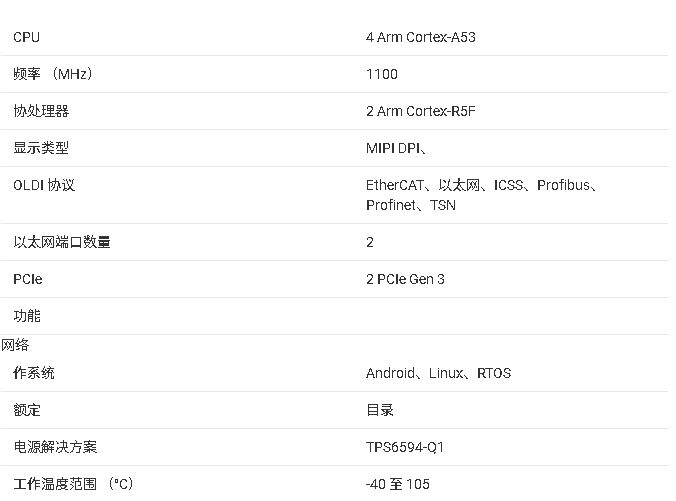This screenshot has height=501, width=676.
Task: Click the 显示类型 label
Action: click(41, 148)
